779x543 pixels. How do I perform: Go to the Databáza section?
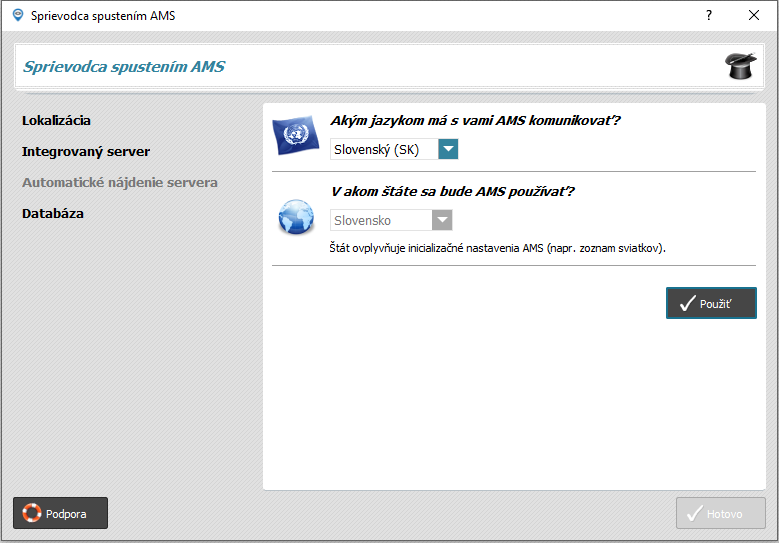53,214
